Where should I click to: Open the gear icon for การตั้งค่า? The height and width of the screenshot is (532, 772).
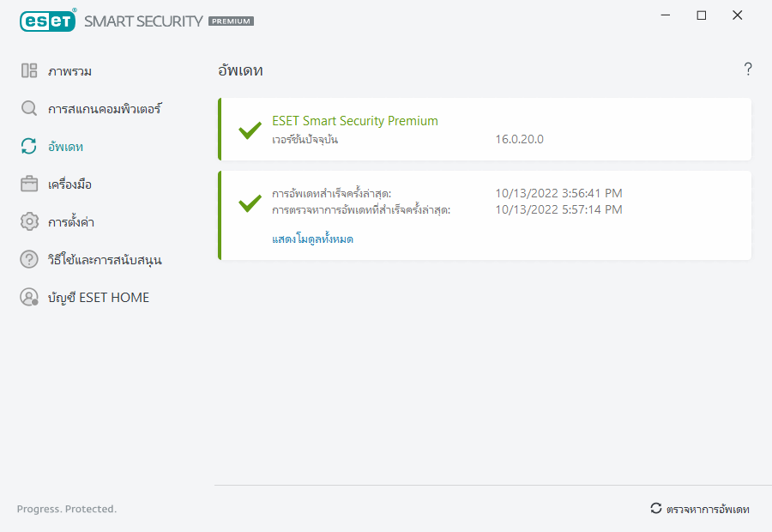(29, 222)
